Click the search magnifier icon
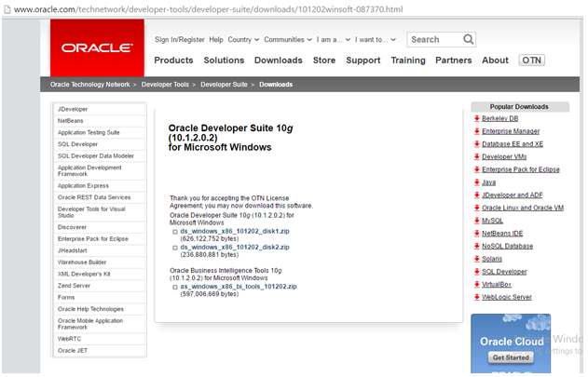This screenshot has height=377, width=588. point(466,40)
